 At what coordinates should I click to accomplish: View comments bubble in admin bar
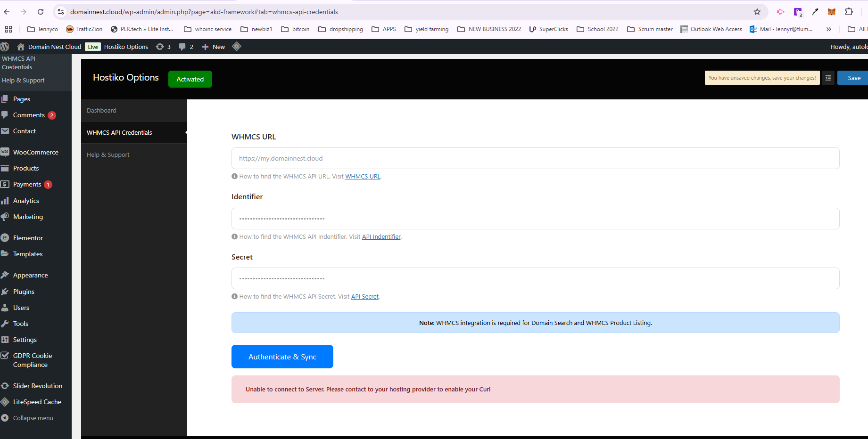pos(186,47)
